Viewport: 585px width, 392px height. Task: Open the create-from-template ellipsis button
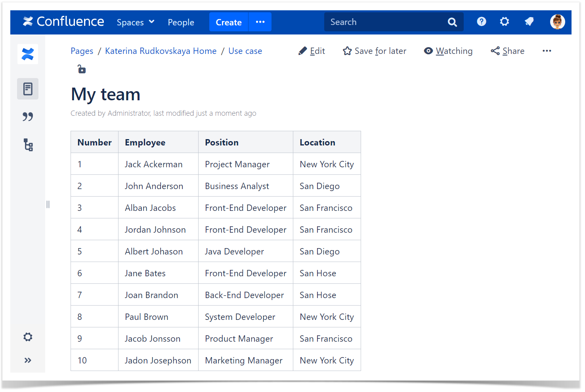pos(260,22)
